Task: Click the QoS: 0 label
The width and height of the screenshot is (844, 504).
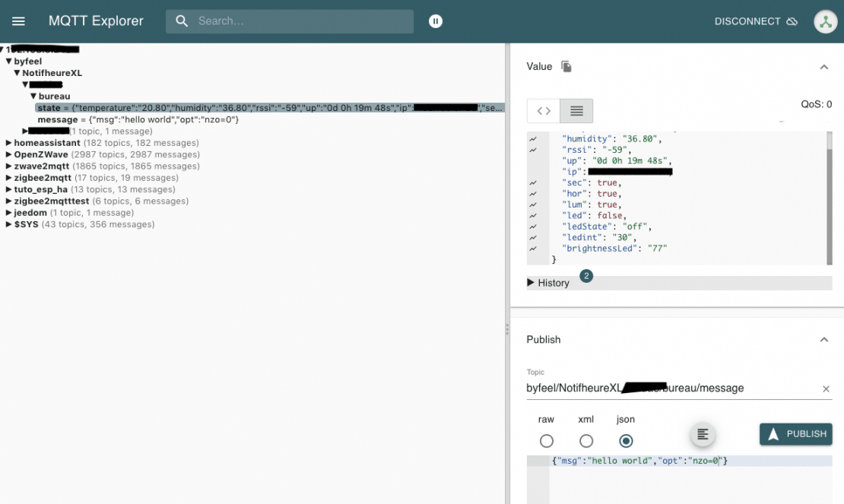Action: point(816,104)
